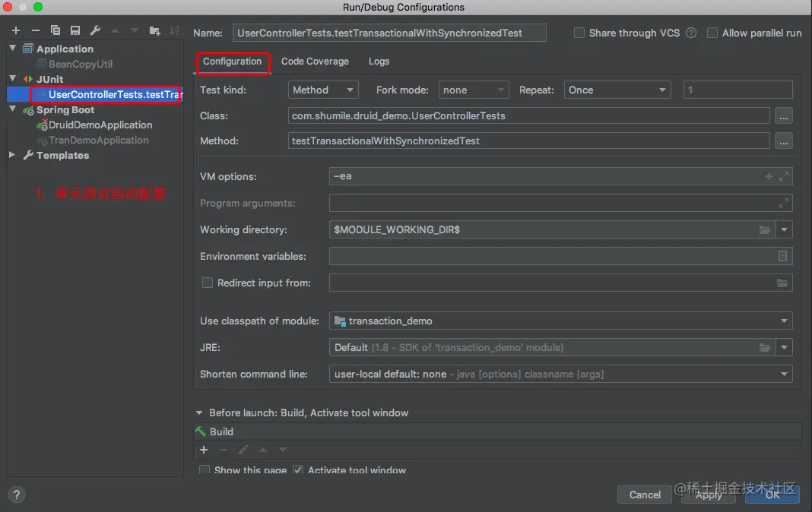Open Test kind Method dropdown

click(323, 90)
